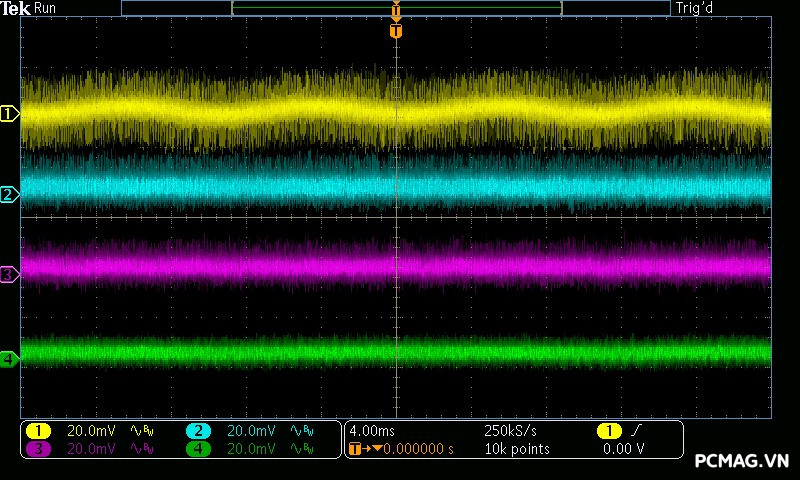The image size is (800, 480).
Task: Click the cyan channel 2 ground marker
Action: (x=9, y=194)
